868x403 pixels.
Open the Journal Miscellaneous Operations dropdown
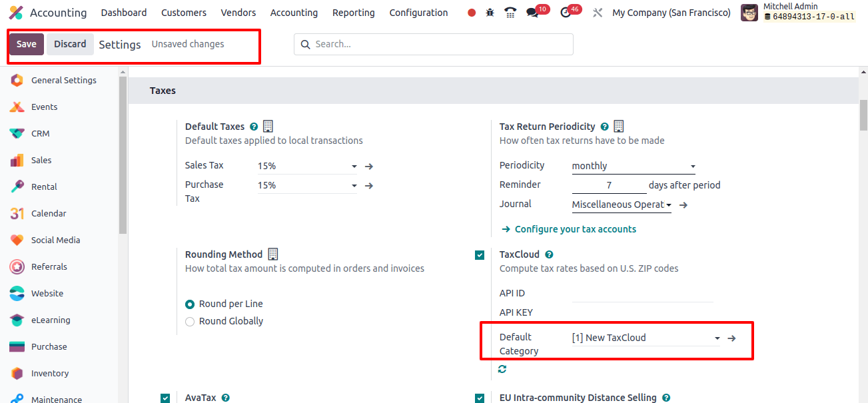[x=622, y=205]
